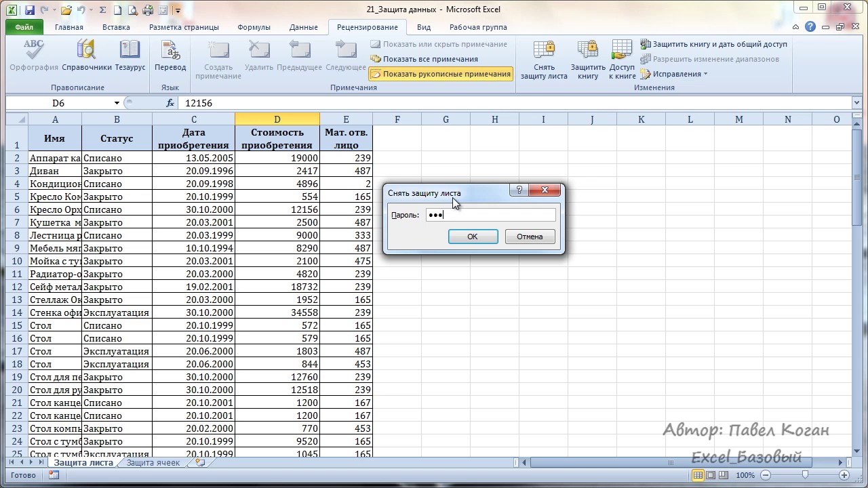Click Защитить книгу ribbon button
The width and height of the screenshot is (868, 488).
(588, 60)
